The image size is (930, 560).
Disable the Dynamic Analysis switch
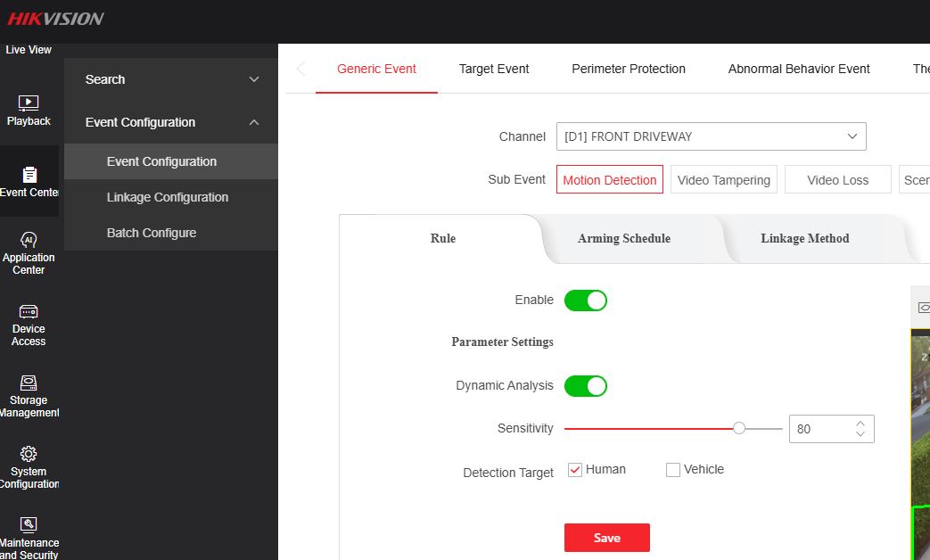(x=585, y=386)
